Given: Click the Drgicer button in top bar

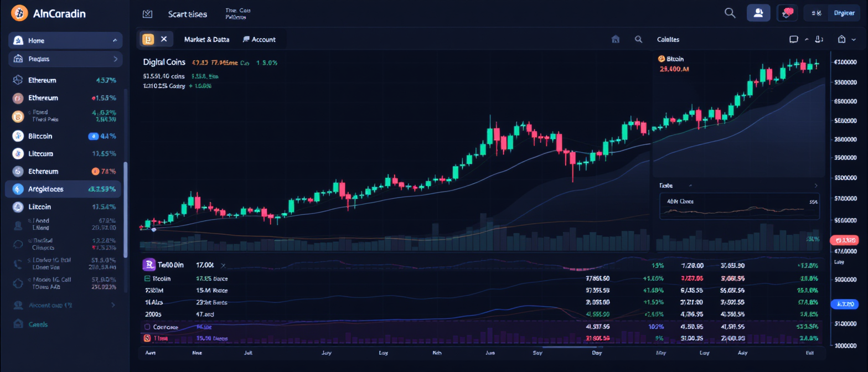Looking at the screenshot, I should (844, 13).
